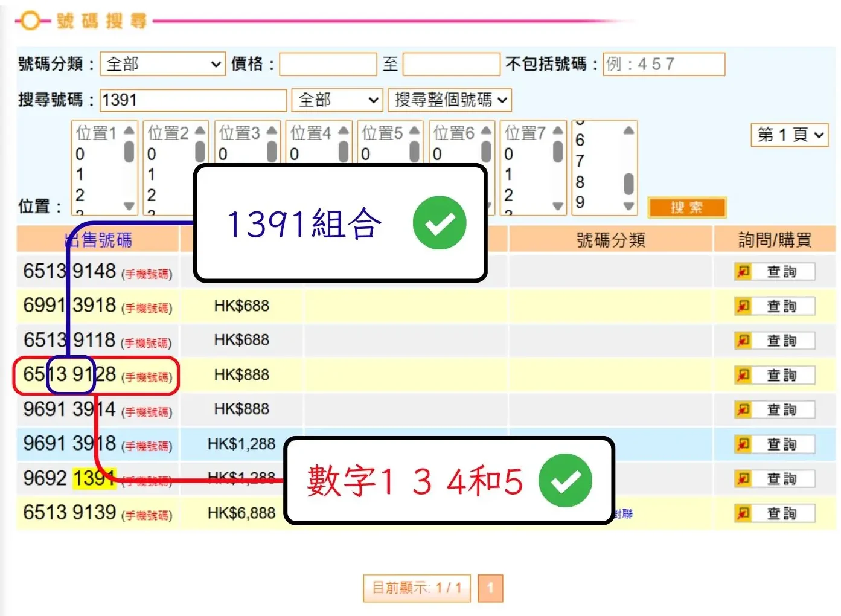Go to page 1 in pagination
The image size is (841, 616).
(x=490, y=588)
